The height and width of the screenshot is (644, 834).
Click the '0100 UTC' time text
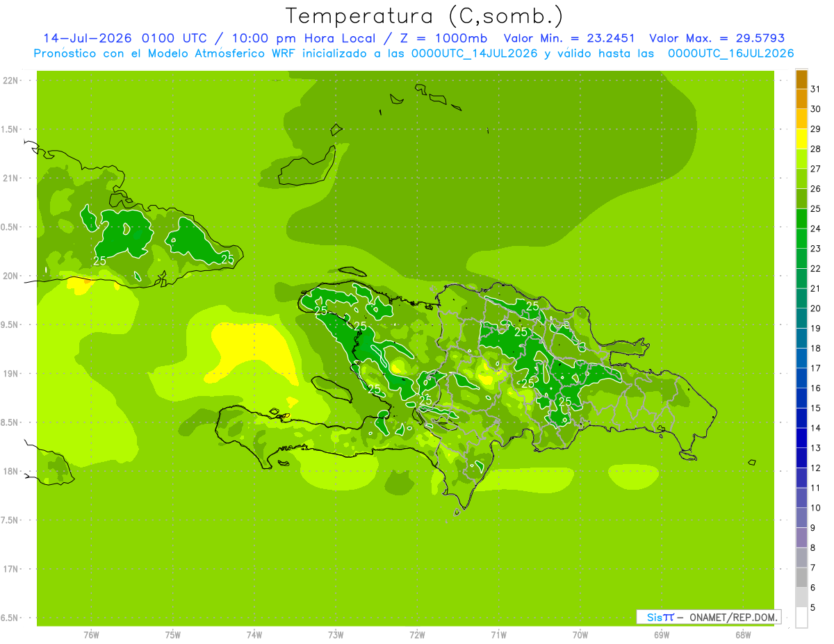[174, 38]
